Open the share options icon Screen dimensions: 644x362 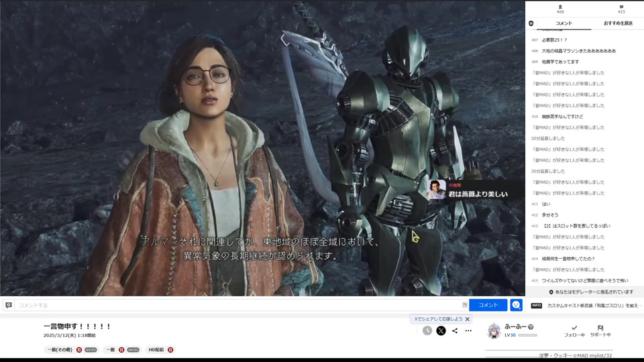455,330
